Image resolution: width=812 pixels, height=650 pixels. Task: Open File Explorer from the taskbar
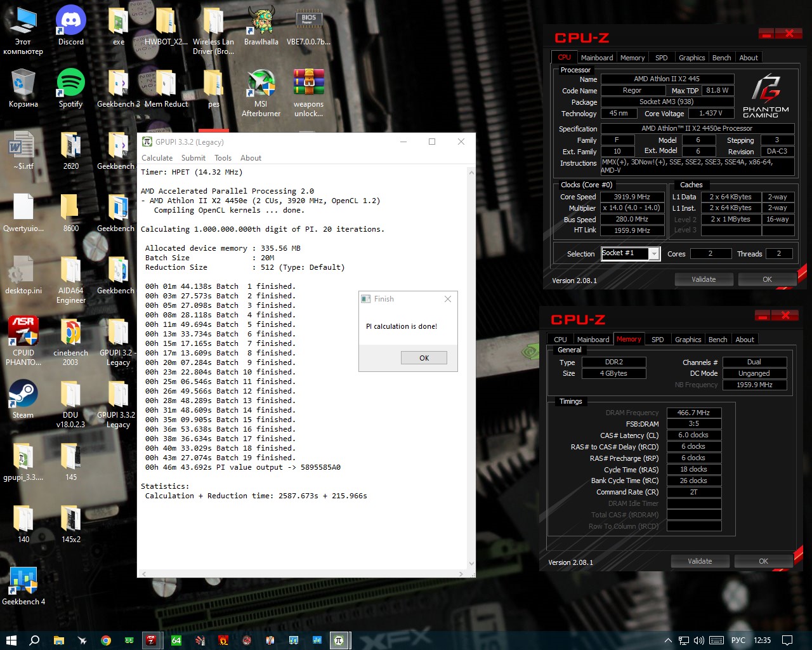click(59, 640)
